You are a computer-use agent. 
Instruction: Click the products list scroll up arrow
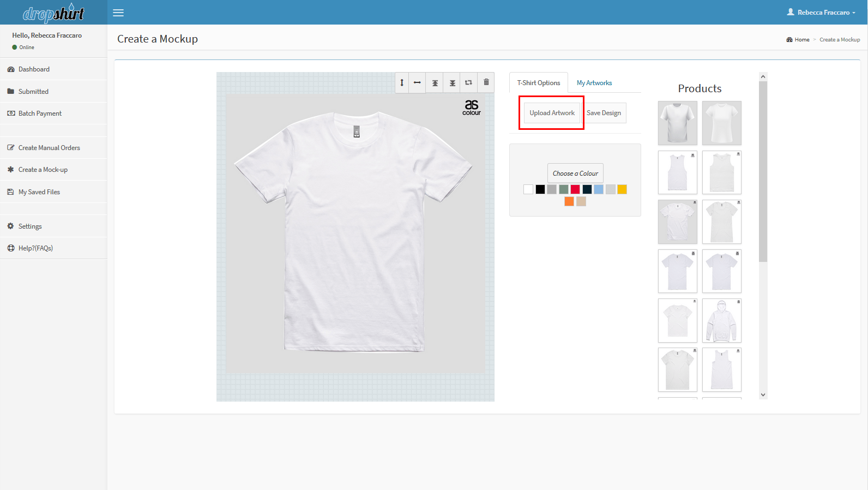tap(763, 76)
